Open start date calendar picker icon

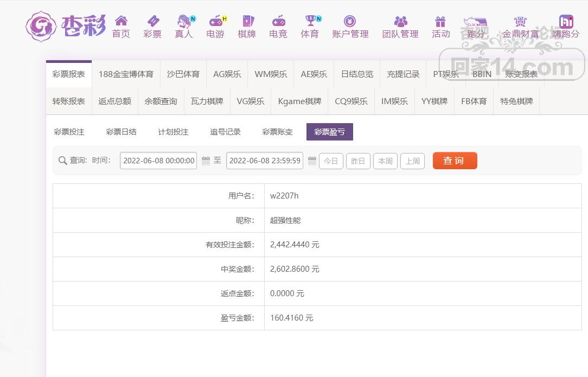206,161
